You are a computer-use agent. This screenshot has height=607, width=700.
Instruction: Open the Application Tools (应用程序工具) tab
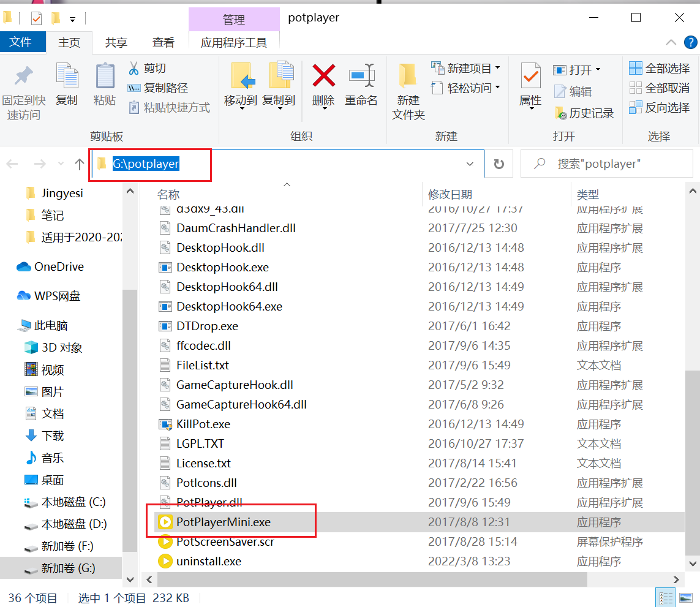234,42
